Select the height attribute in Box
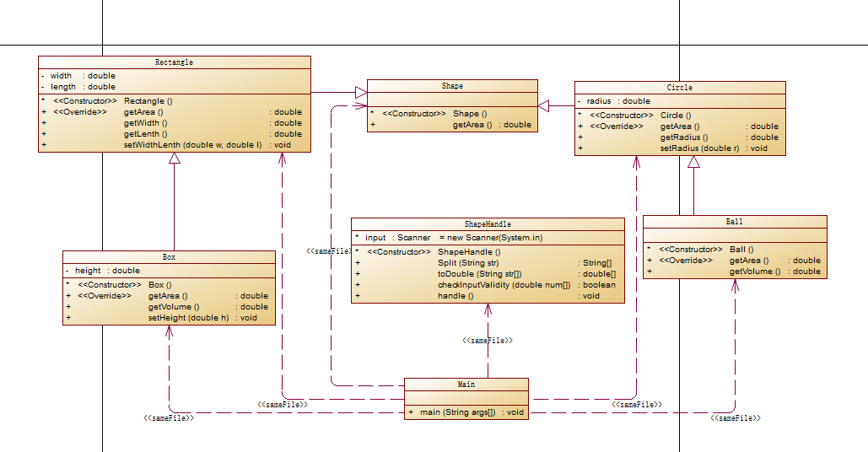The height and width of the screenshot is (452, 868). [107, 271]
